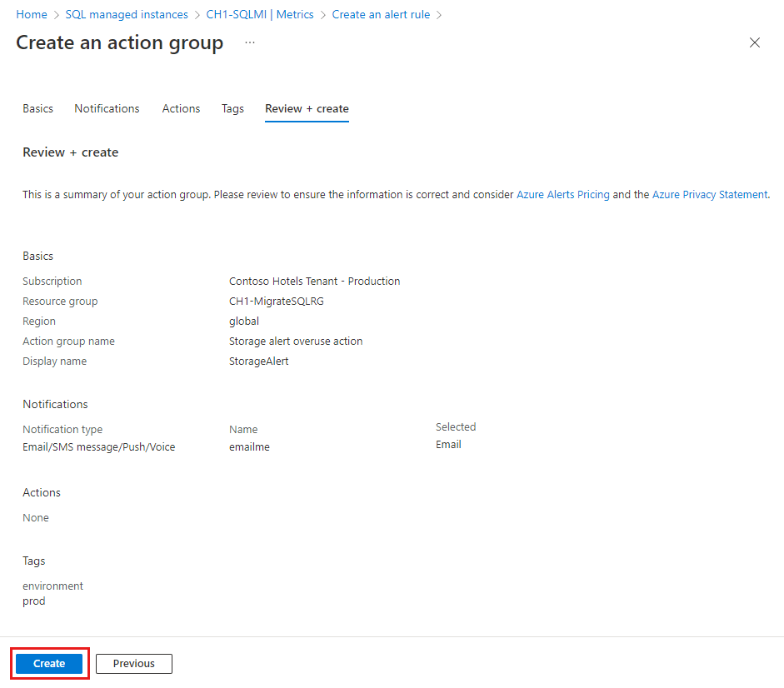This screenshot has width=784, height=688.
Task: Go back with the Previous button
Action: 133,663
